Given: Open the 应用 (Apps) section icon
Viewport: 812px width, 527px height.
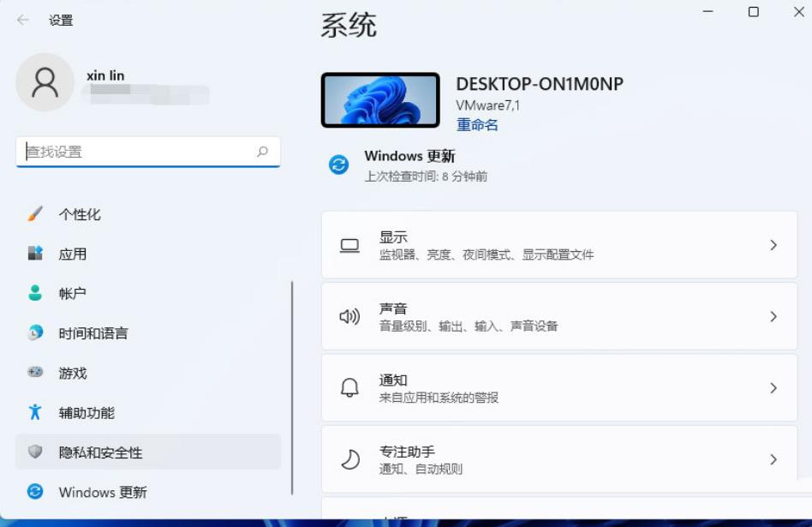Looking at the screenshot, I should click(36, 254).
